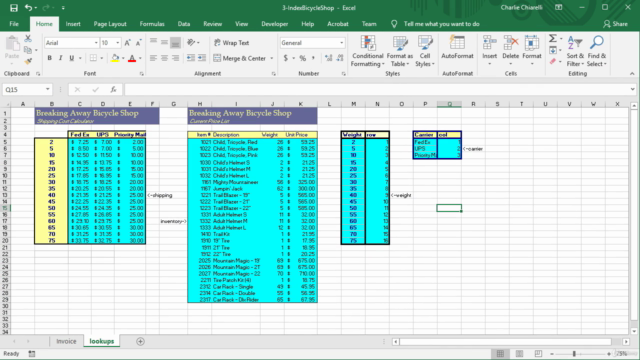Apply the fill color bucket
640x360 pixels.
tap(115, 58)
